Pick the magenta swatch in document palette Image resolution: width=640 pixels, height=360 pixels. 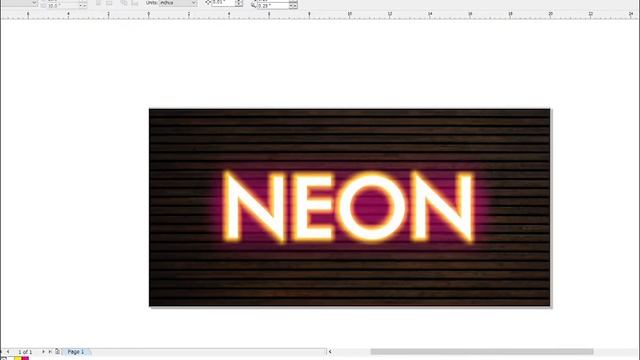pos(25,358)
